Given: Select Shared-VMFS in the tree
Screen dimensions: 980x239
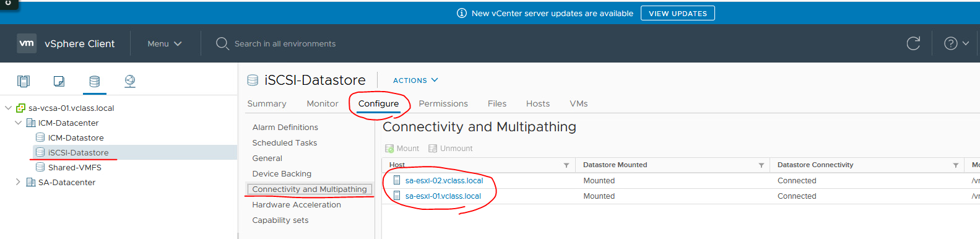Looking at the screenshot, I should [x=74, y=167].
